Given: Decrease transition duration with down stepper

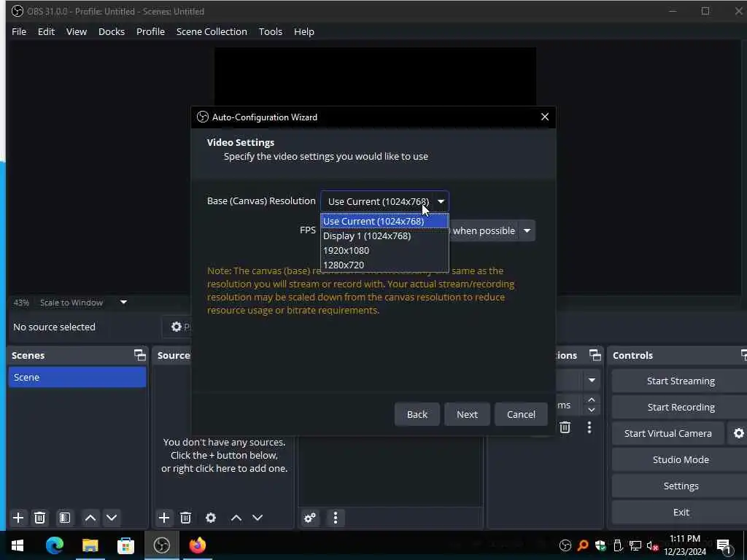Looking at the screenshot, I should tap(592, 410).
